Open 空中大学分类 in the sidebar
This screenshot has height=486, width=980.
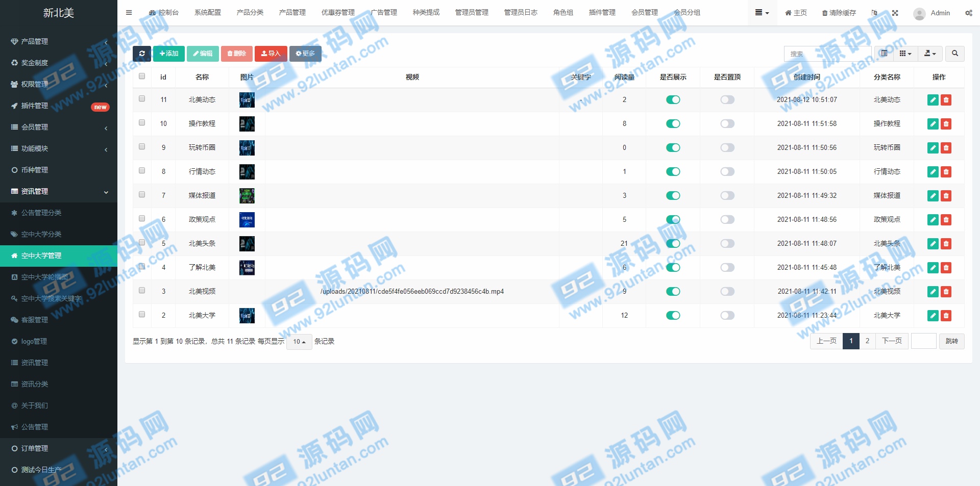(59, 234)
